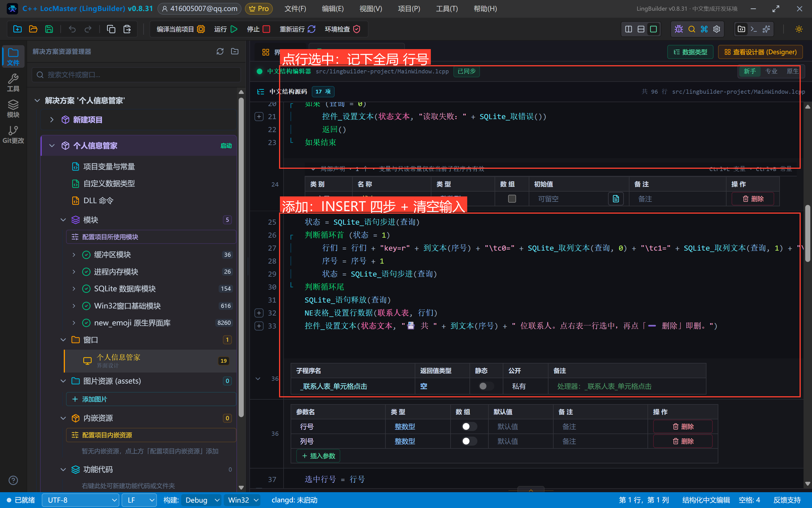This screenshot has width=812, height=508.
Task: Open the settings gear icon
Action: point(717,29)
